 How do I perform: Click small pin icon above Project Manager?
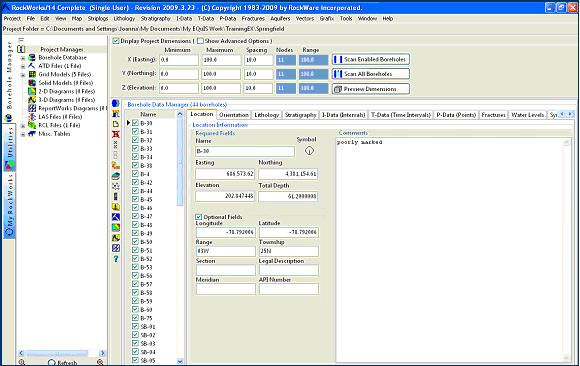tap(21, 40)
